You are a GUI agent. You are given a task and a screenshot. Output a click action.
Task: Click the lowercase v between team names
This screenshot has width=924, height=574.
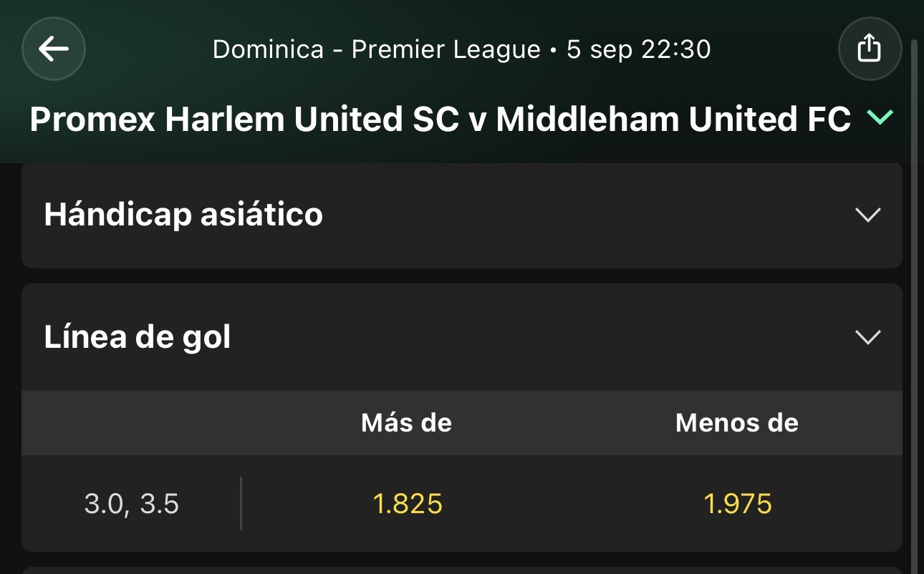coord(477,121)
